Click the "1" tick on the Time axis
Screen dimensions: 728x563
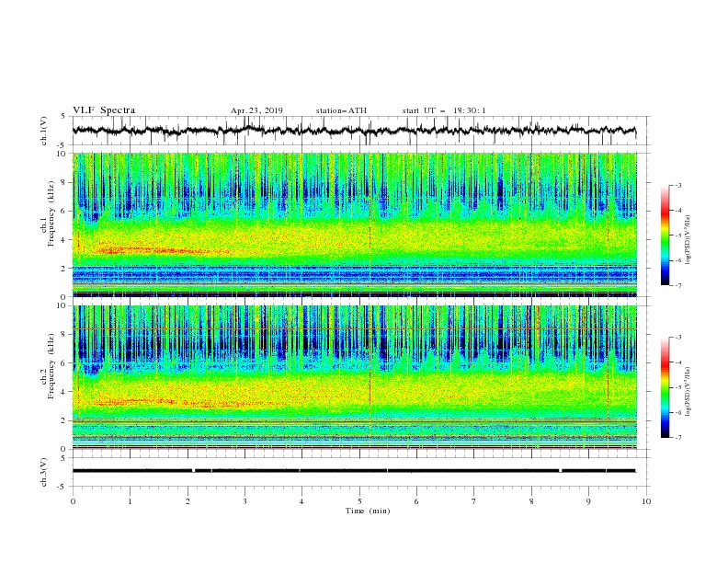130,501
